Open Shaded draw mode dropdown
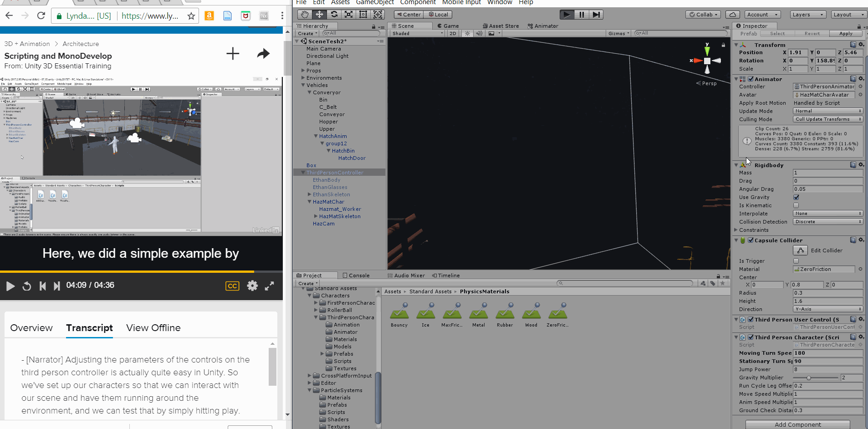This screenshot has width=868, height=429. click(x=417, y=33)
